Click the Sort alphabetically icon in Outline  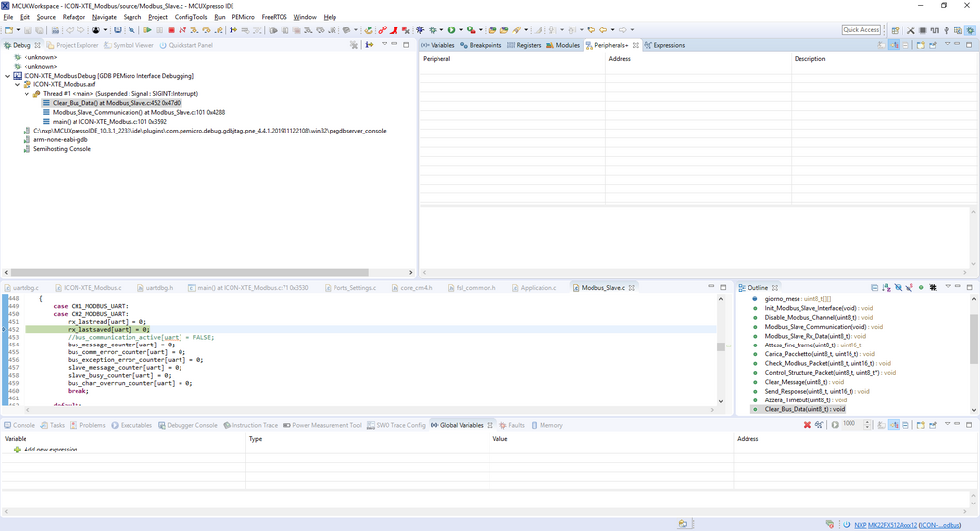[x=886, y=287]
